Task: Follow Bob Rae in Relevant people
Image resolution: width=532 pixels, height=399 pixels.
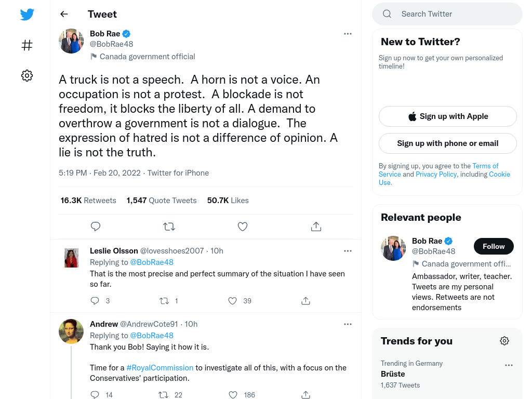Action: [494, 246]
